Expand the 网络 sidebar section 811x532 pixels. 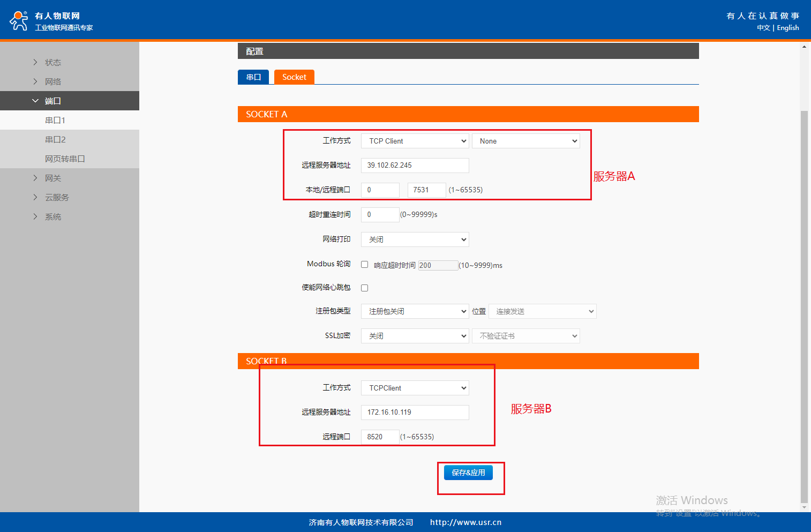pos(52,81)
